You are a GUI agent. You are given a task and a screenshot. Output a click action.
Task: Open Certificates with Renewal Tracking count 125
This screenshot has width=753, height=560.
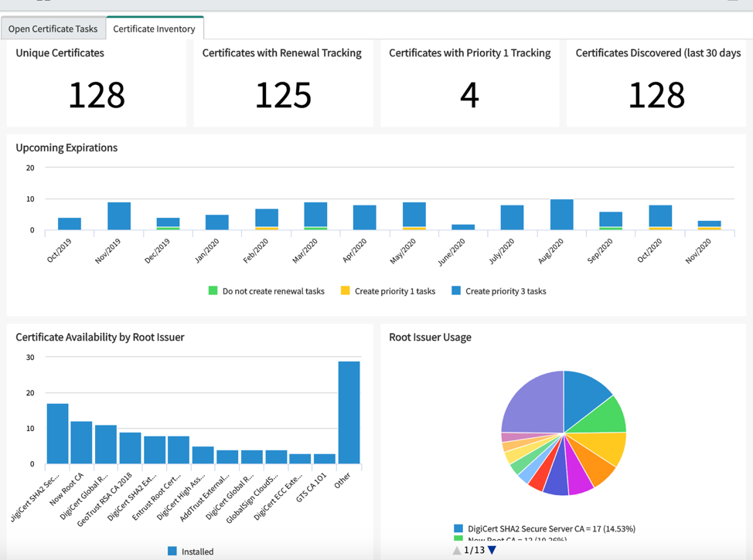(x=283, y=95)
